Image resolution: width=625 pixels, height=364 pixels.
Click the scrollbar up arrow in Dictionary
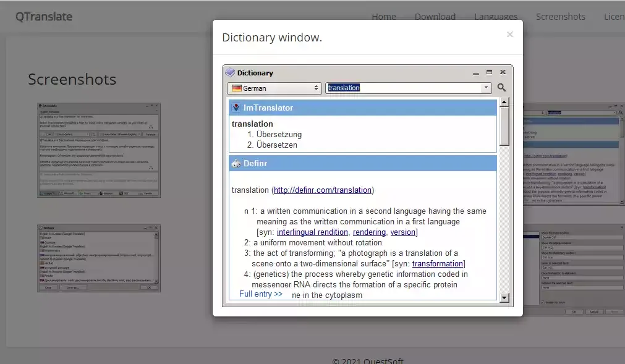point(504,103)
